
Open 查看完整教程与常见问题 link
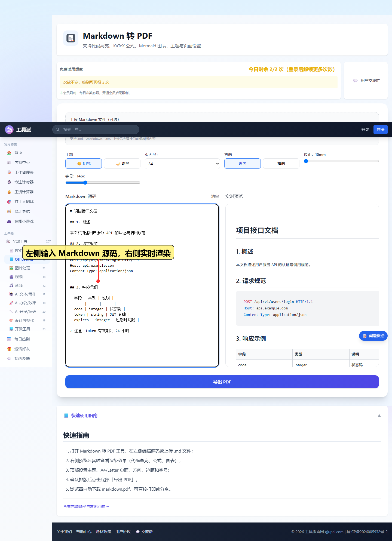point(86,506)
